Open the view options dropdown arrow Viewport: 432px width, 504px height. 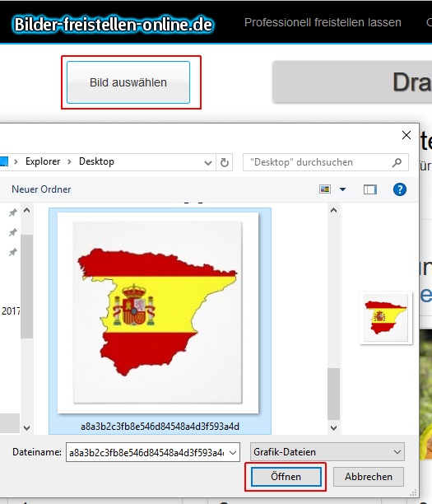point(342,189)
